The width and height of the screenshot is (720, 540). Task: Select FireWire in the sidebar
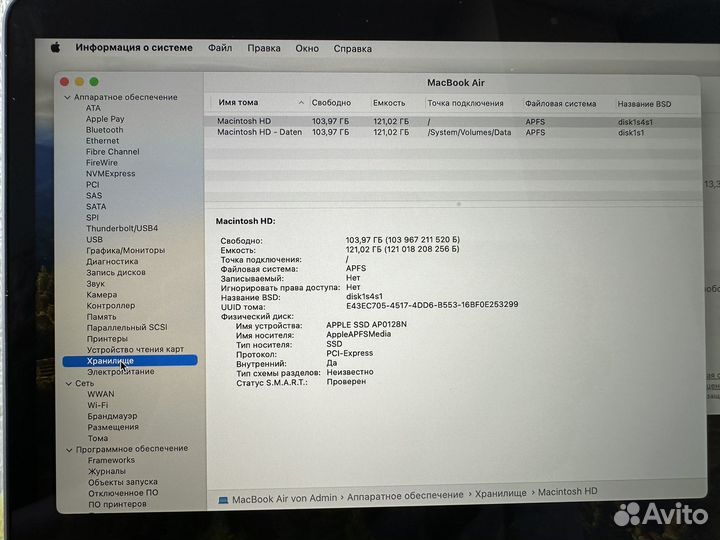click(x=101, y=163)
